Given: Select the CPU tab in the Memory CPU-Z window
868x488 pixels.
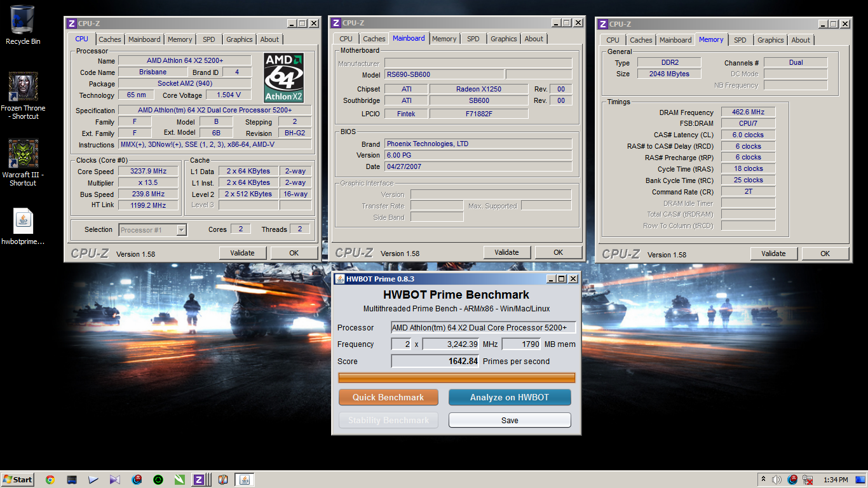Looking at the screenshot, I should (613, 40).
